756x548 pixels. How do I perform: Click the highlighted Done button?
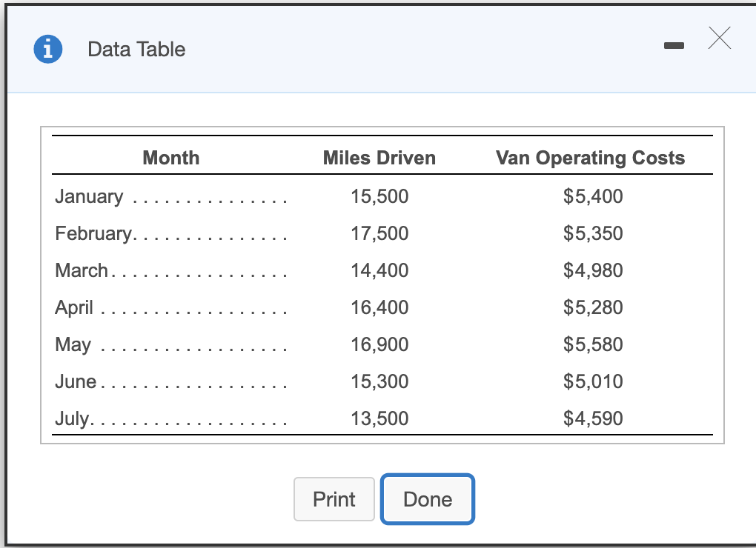pos(427,499)
